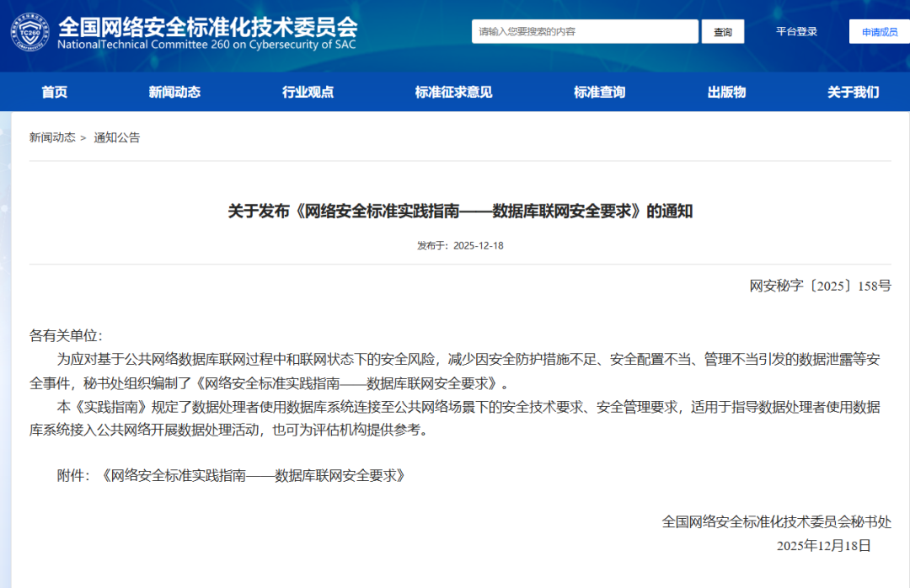Screen dimensions: 910x588
Task: Click the notice title about 数据库联网安全要求
Action: point(455,211)
